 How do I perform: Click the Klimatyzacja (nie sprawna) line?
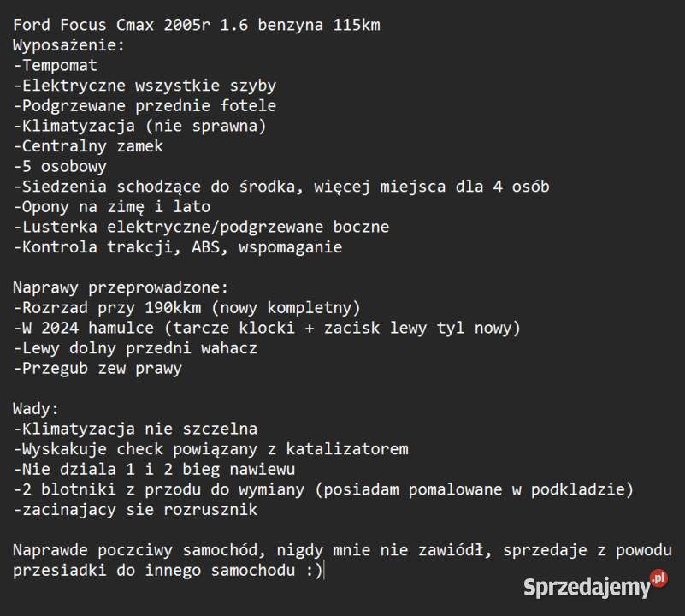coord(140,126)
